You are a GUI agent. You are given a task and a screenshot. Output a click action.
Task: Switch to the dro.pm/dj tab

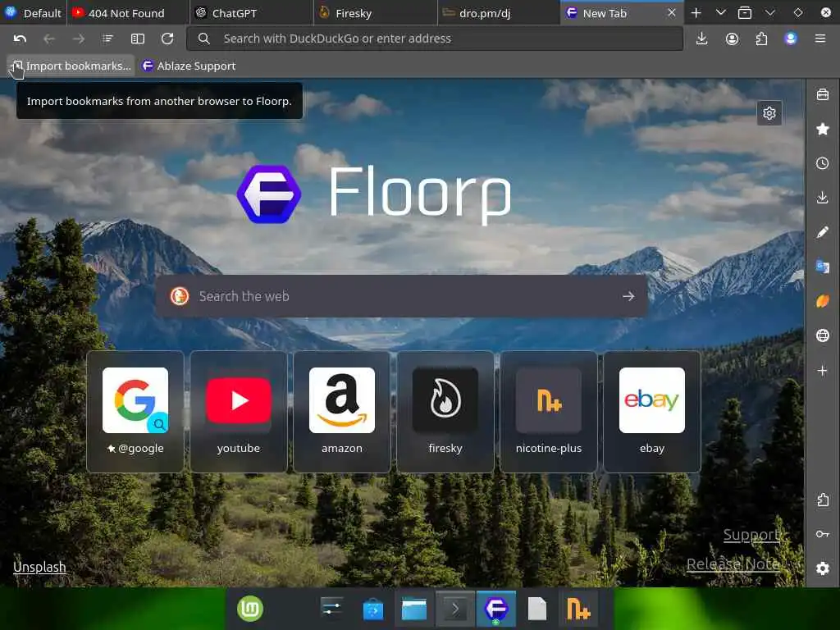499,13
